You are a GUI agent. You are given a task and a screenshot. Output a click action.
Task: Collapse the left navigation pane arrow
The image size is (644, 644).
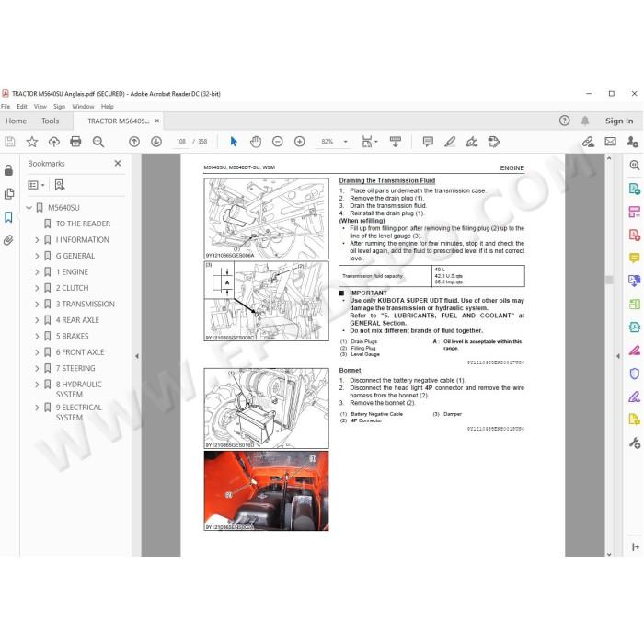(x=137, y=356)
